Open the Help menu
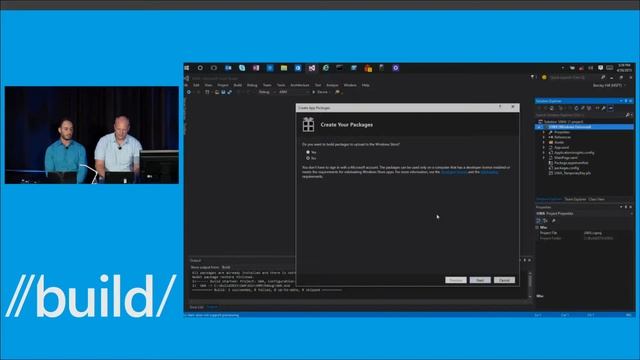 coord(366,85)
